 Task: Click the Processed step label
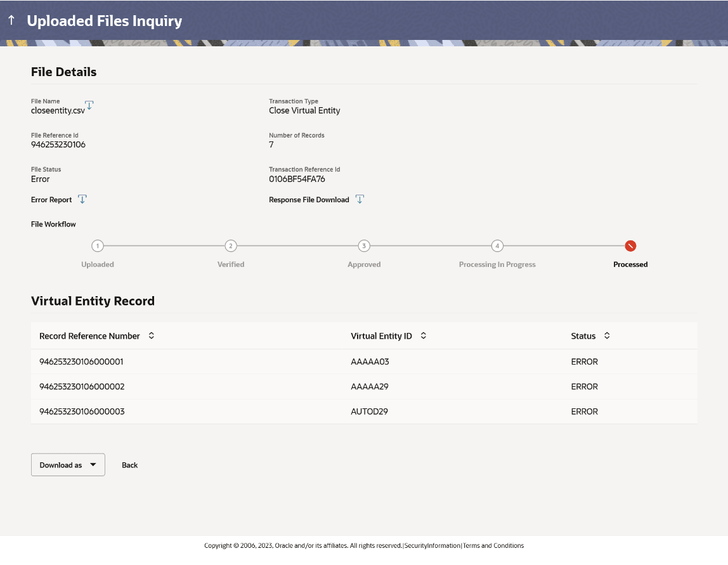(x=630, y=264)
